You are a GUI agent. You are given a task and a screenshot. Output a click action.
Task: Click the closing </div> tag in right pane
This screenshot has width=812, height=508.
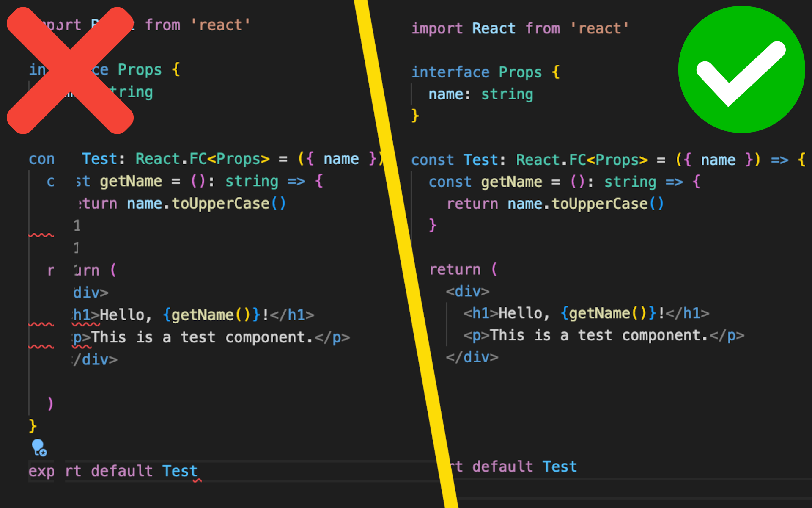pyautogui.click(x=472, y=357)
